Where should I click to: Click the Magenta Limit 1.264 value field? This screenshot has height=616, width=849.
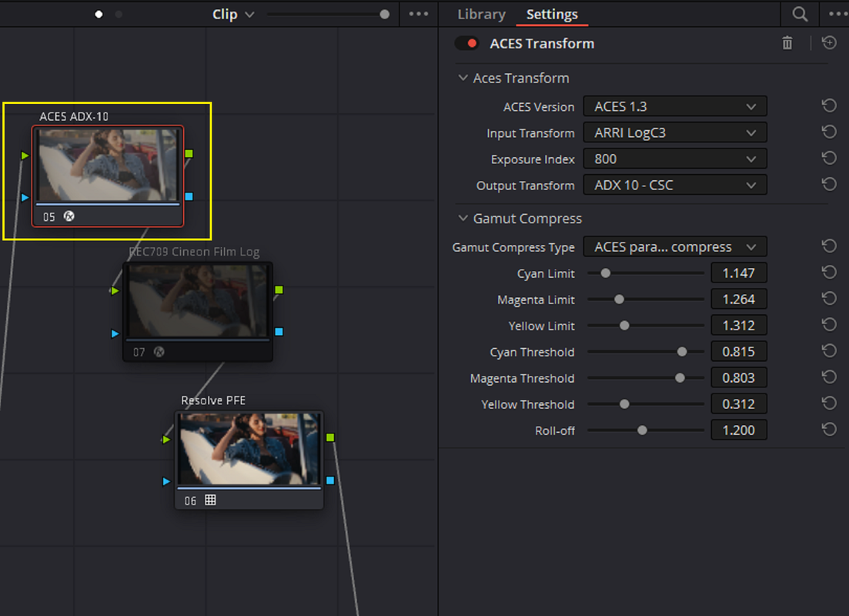pyautogui.click(x=738, y=299)
